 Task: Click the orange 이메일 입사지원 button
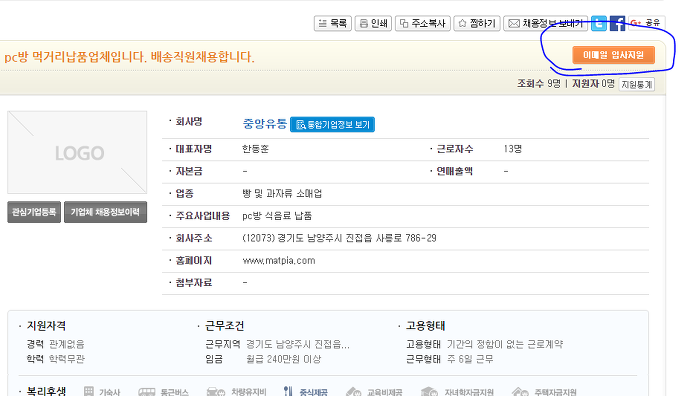click(613, 55)
